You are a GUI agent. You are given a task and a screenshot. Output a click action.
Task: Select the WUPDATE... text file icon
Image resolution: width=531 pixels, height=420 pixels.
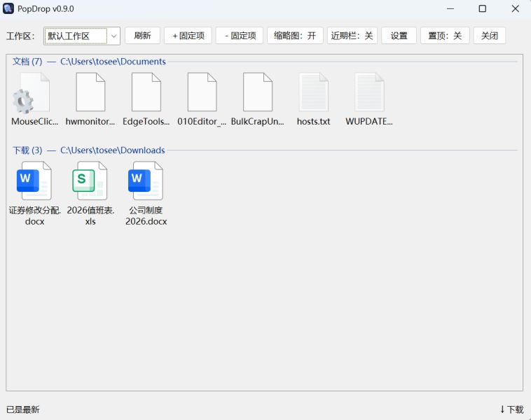point(369,92)
